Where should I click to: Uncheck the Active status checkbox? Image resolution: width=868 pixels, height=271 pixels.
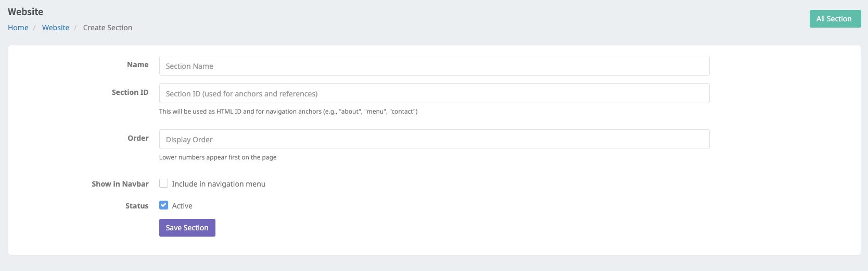pyautogui.click(x=163, y=205)
